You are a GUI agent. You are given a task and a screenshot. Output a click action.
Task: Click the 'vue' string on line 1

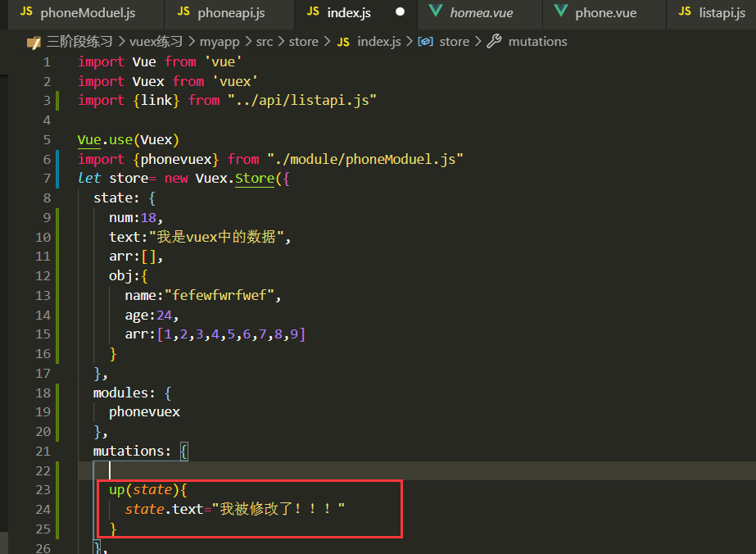click(224, 61)
